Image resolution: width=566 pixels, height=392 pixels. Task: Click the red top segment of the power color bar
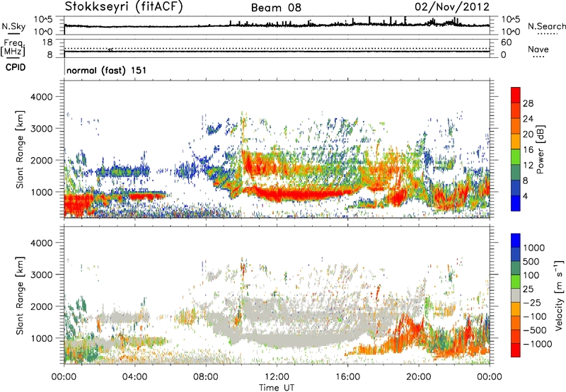[516, 96]
